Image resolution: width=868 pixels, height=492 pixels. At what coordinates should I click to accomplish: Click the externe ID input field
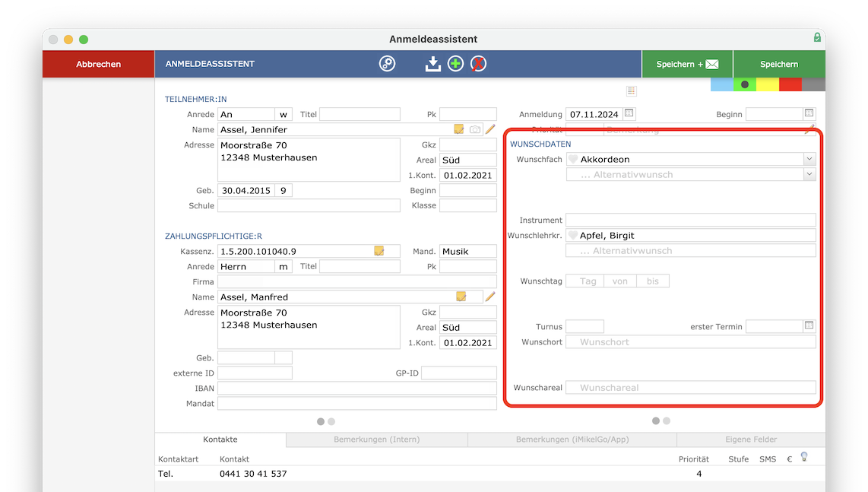point(255,373)
